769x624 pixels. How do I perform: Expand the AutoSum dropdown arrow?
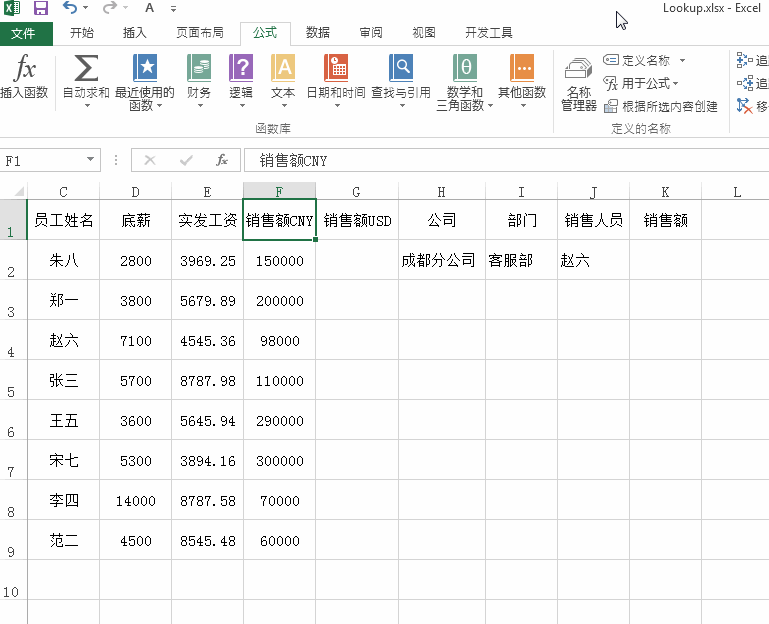(x=87, y=105)
